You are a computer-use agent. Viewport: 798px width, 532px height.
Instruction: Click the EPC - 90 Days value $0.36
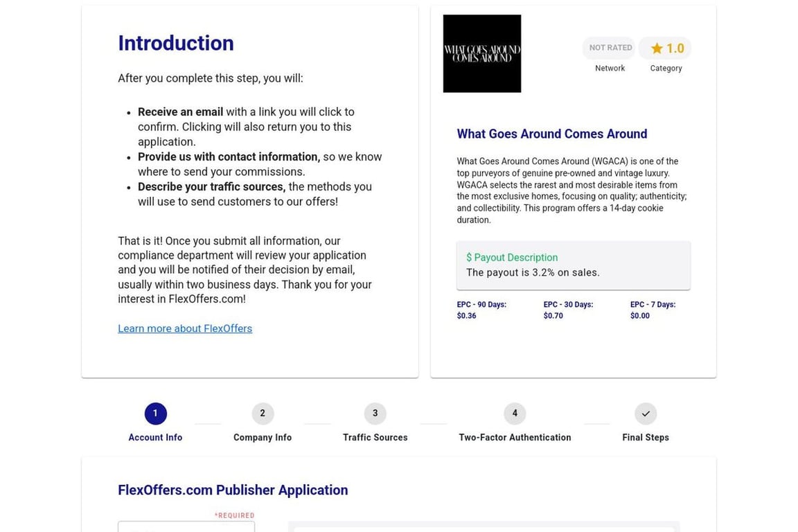[466, 316]
